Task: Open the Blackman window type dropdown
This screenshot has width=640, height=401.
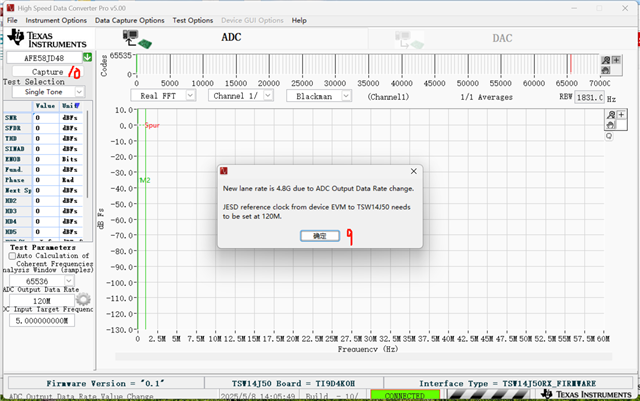Action: tap(346, 96)
